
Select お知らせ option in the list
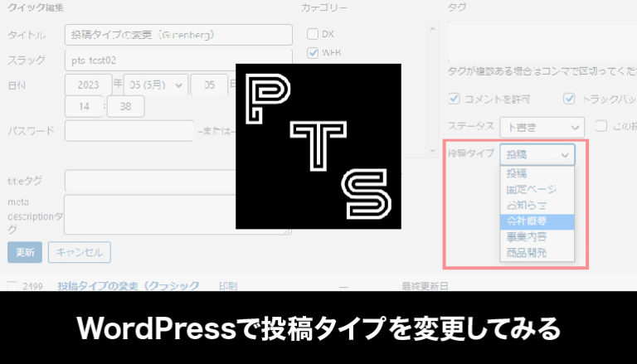[x=537, y=205]
